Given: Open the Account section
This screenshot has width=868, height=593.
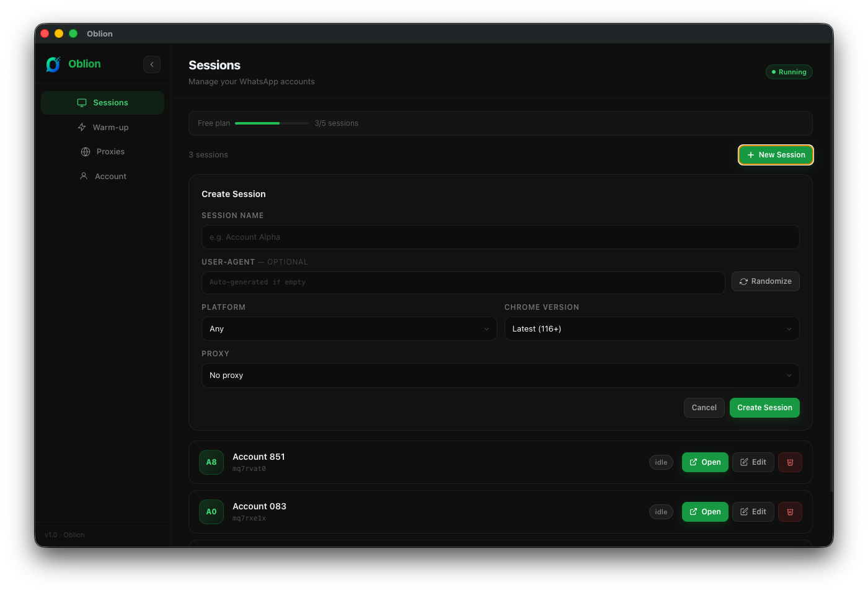Looking at the screenshot, I should 102,176.
